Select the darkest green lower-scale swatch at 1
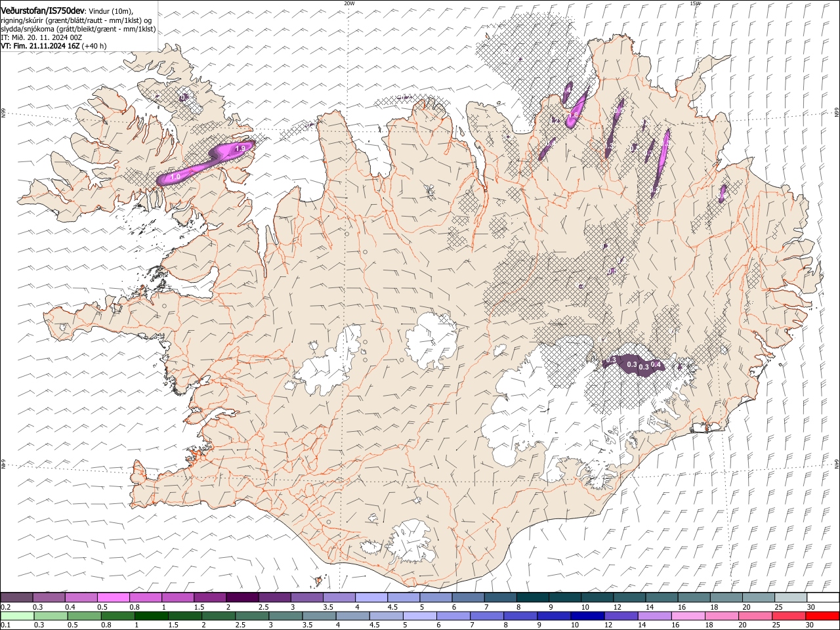Screen dimensions: 840x630 pyautogui.click(x=152, y=616)
